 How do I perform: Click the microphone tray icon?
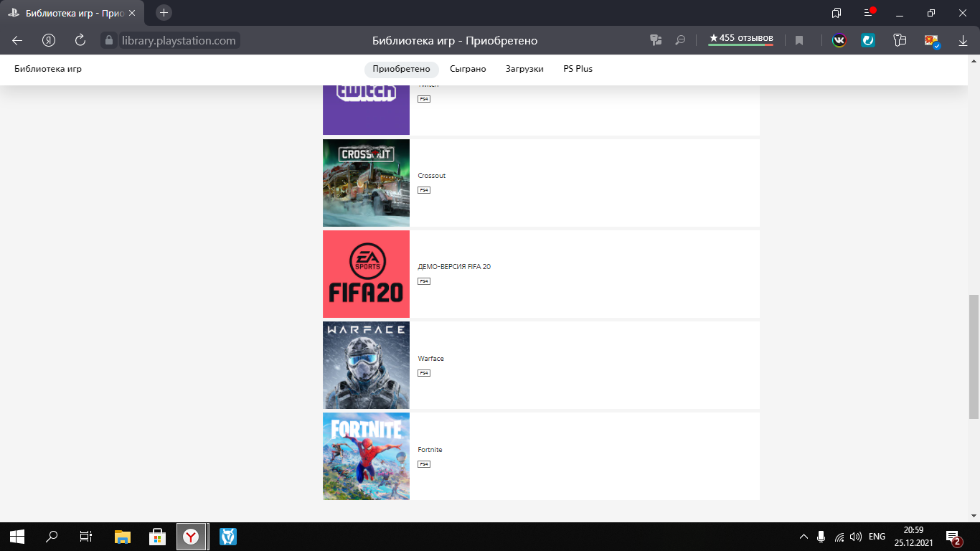coord(821,536)
